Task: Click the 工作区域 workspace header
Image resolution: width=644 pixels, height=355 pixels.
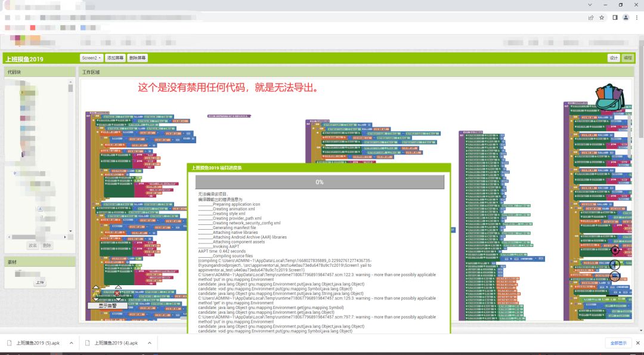Action: pyautogui.click(x=356, y=72)
